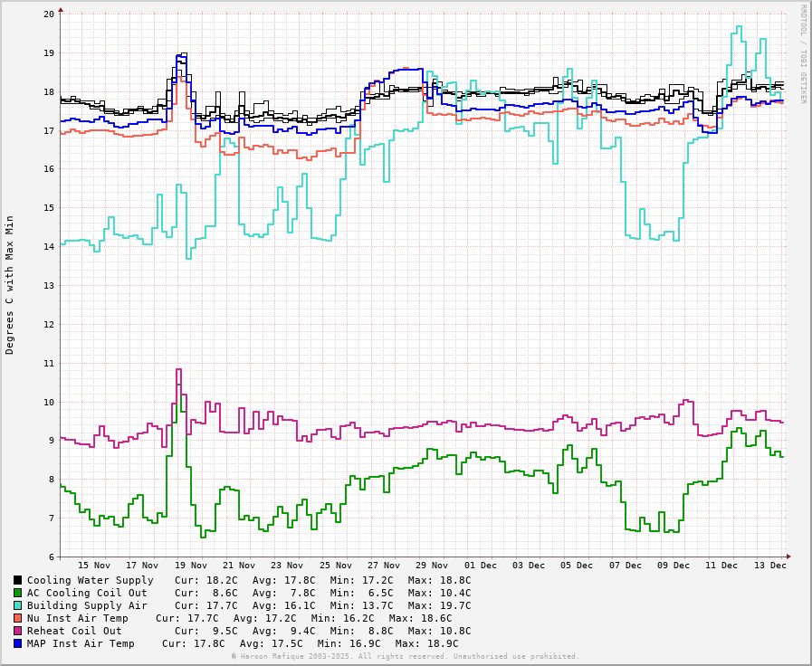The width and height of the screenshot is (812, 666).
Task: Click the 'Degrees C with Max Min' axis title
Action: [x=10, y=284]
